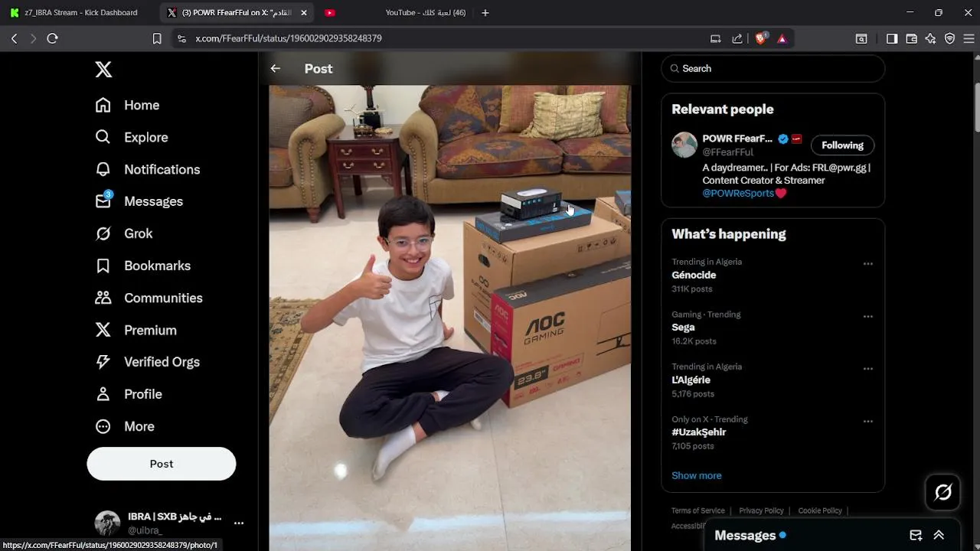Switch to the YouTube browser tab

[395, 13]
